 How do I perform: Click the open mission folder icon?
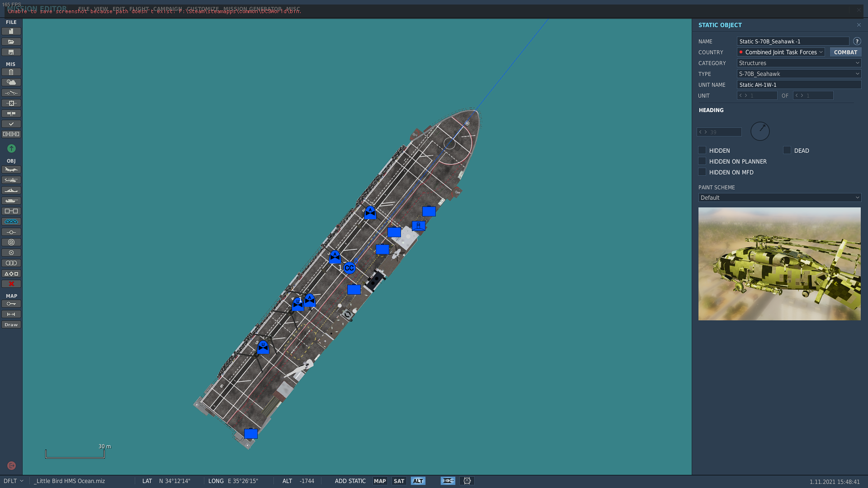(x=11, y=42)
